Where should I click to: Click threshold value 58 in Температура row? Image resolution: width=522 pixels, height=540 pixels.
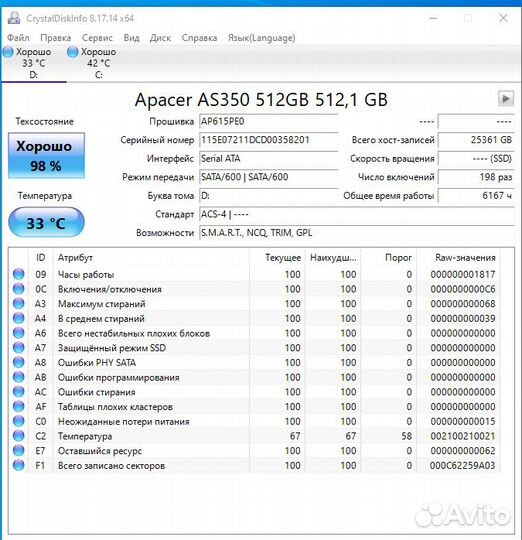[x=407, y=436]
